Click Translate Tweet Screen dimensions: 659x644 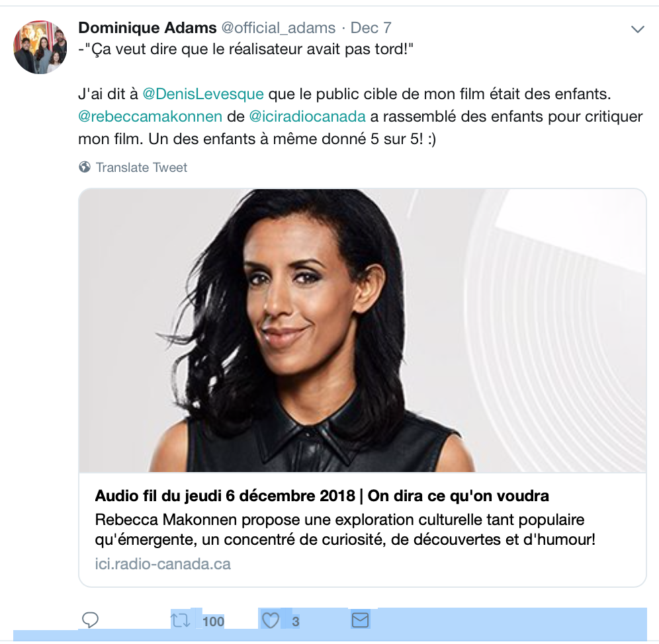tap(141, 167)
